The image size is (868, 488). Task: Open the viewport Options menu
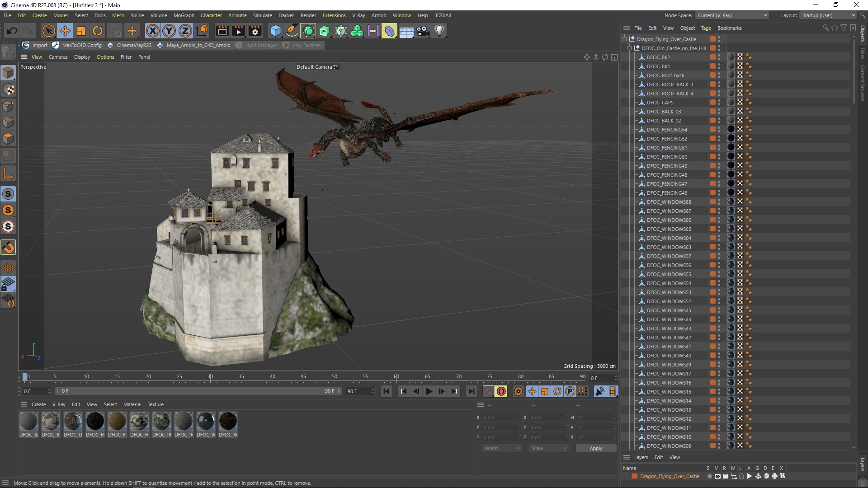point(105,57)
